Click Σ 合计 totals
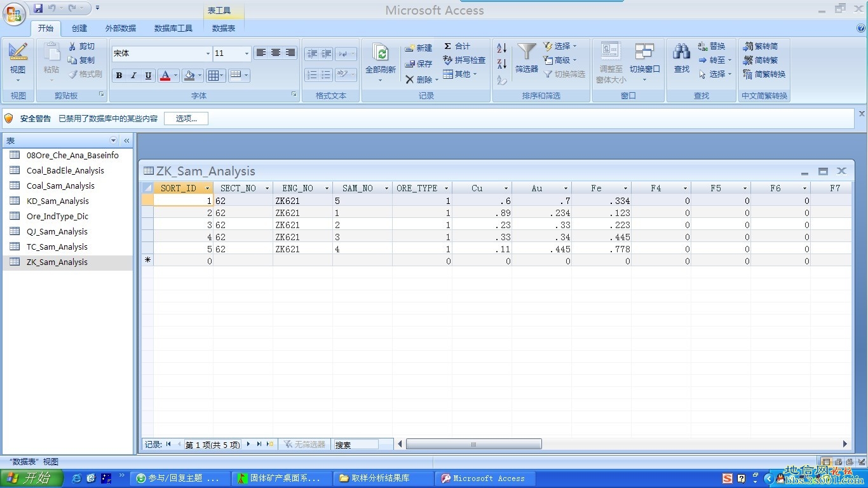868x488 pixels. (457, 46)
